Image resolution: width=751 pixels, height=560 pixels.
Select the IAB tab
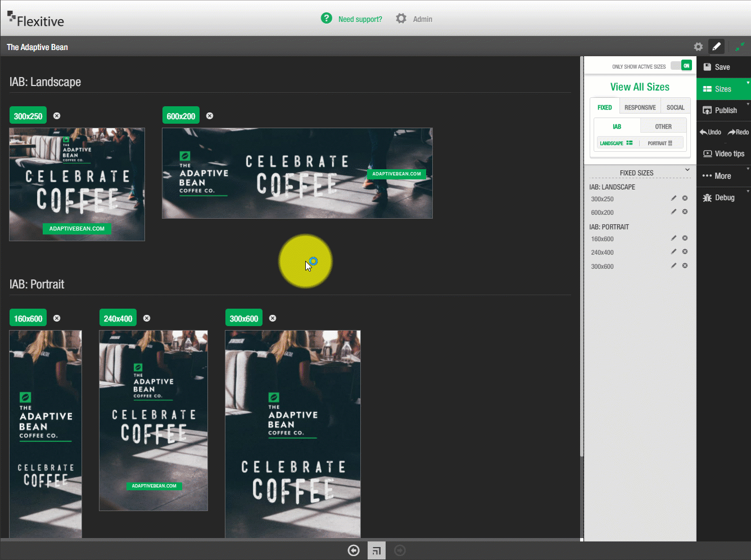[617, 127]
